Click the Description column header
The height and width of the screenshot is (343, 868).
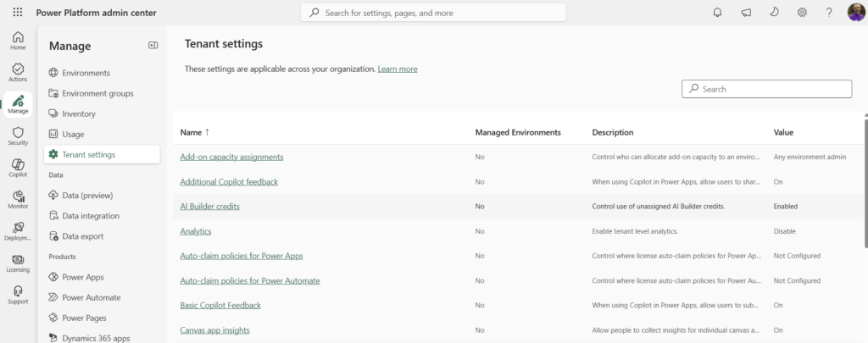tap(613, 132)
